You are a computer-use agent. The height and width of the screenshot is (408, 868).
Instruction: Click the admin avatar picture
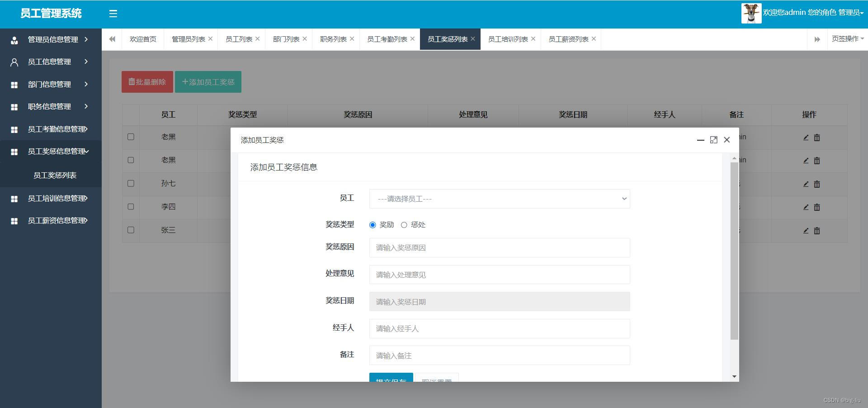point(751,13)
